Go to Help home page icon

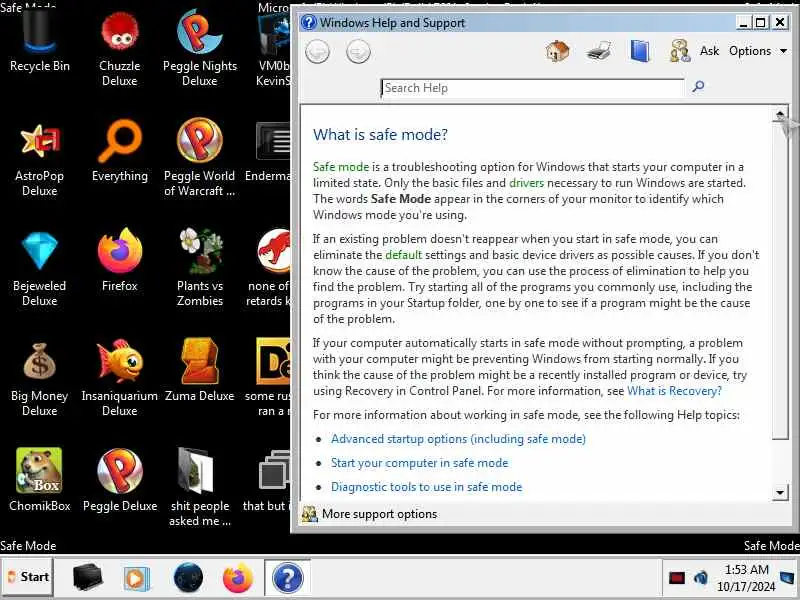point(557,52)
